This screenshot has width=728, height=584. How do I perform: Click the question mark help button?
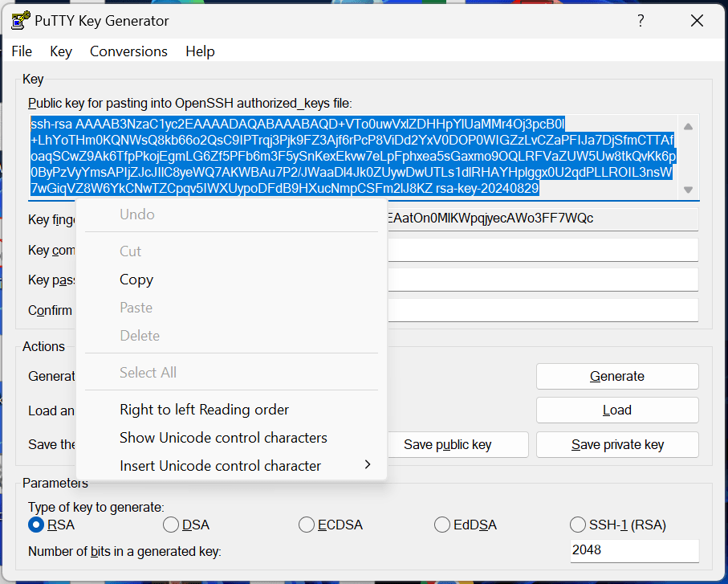pyautogui.click(x=641, y=20)
